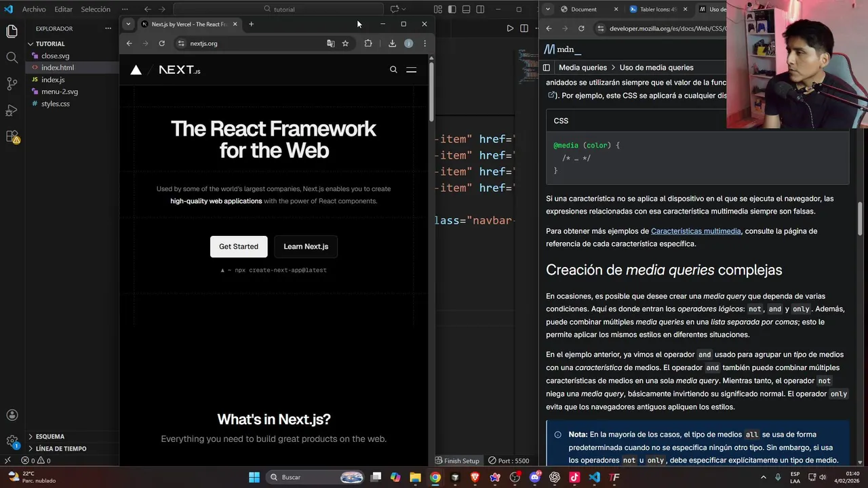Open the browser extensions puzzle icon

pyautogui.click(x=368, y=43)
